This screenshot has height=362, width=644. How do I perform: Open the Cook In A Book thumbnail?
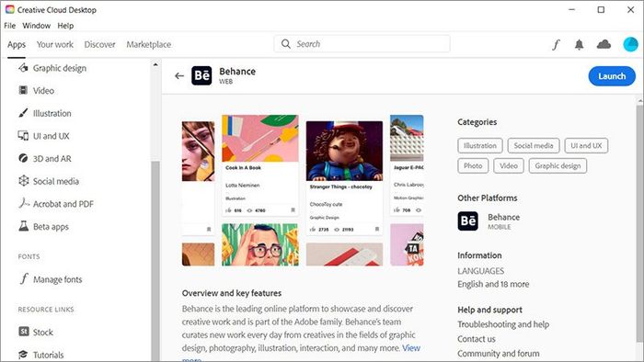(x=260, y=138)
